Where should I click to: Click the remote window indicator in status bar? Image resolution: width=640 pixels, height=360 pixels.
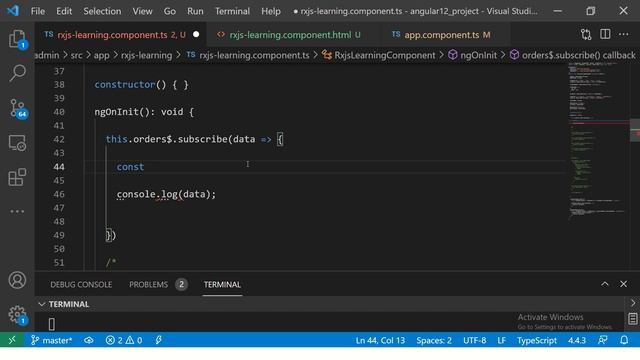coord(12,340)
